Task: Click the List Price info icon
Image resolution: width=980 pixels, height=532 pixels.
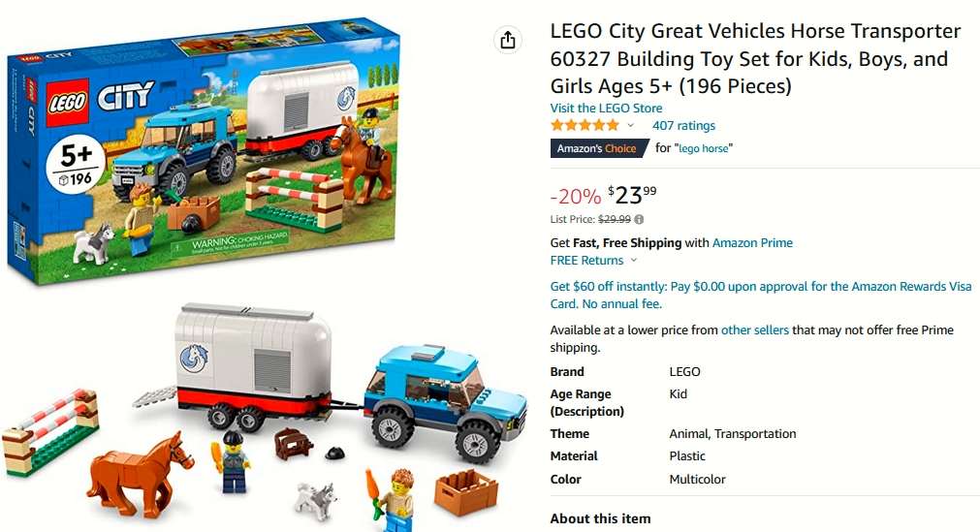Action: 639,219
